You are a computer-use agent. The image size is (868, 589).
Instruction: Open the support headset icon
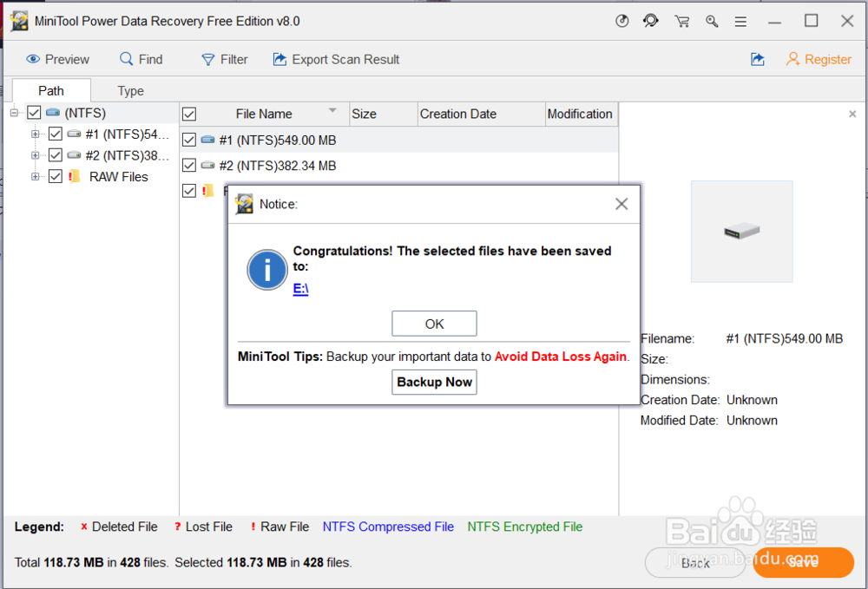651,21
